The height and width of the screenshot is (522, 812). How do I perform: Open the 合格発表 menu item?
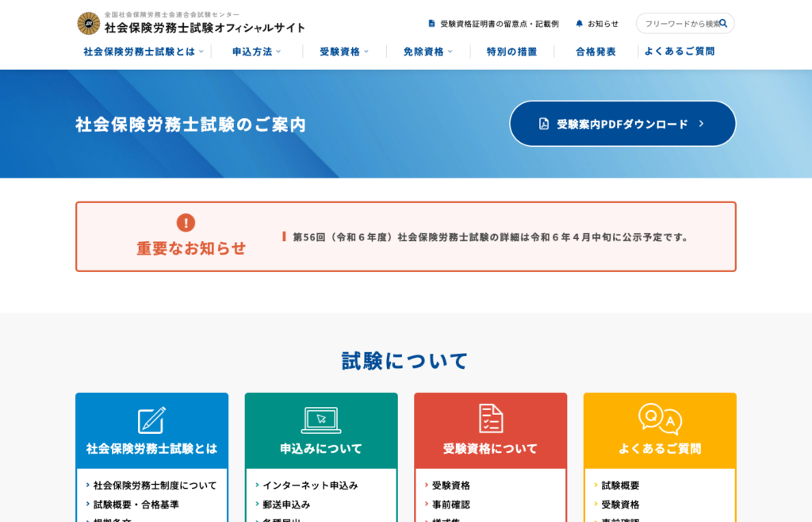(x=596, y=52)
